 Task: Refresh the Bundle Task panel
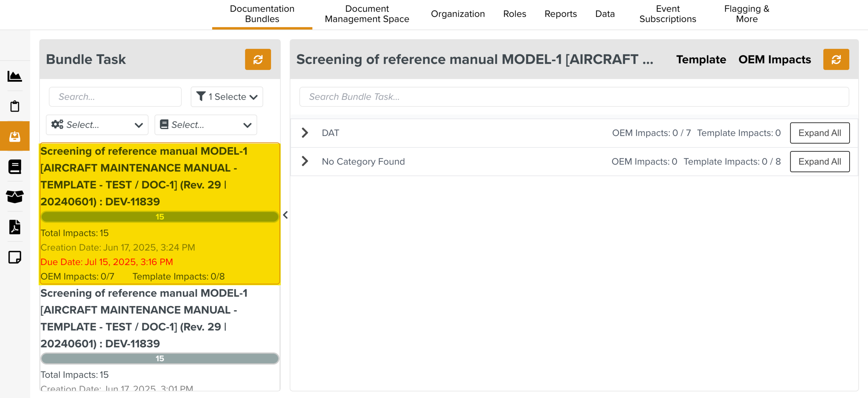pos(258,59)
